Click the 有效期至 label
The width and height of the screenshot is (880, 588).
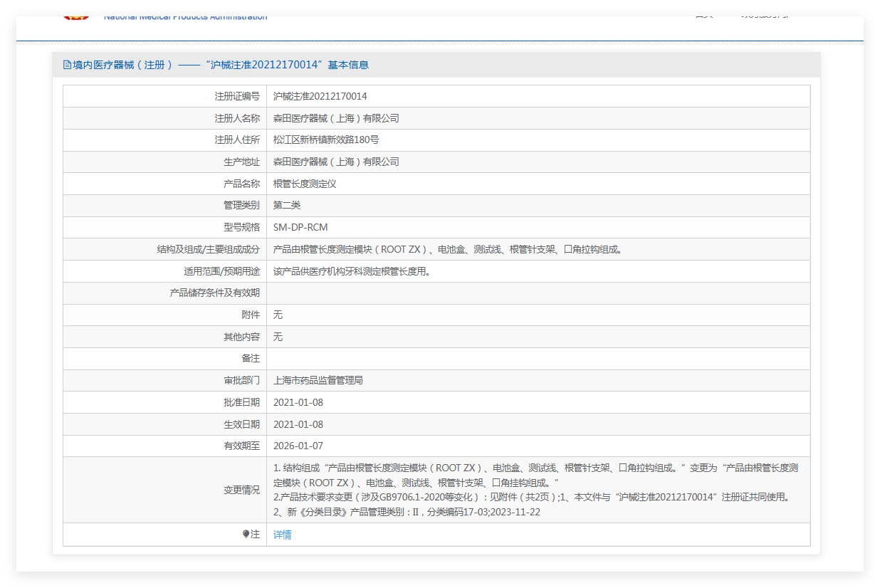click(x=241, y=446)
